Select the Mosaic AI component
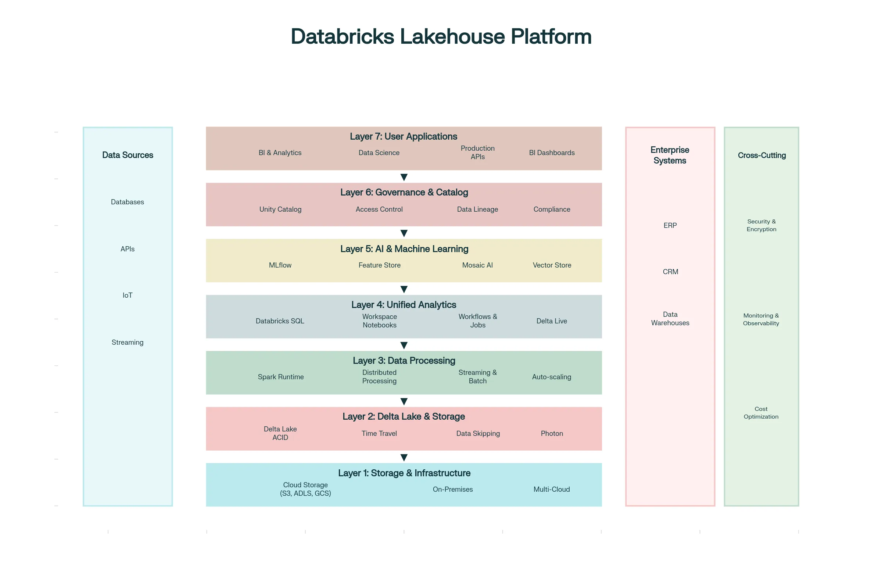 click(x=477, y=265)
